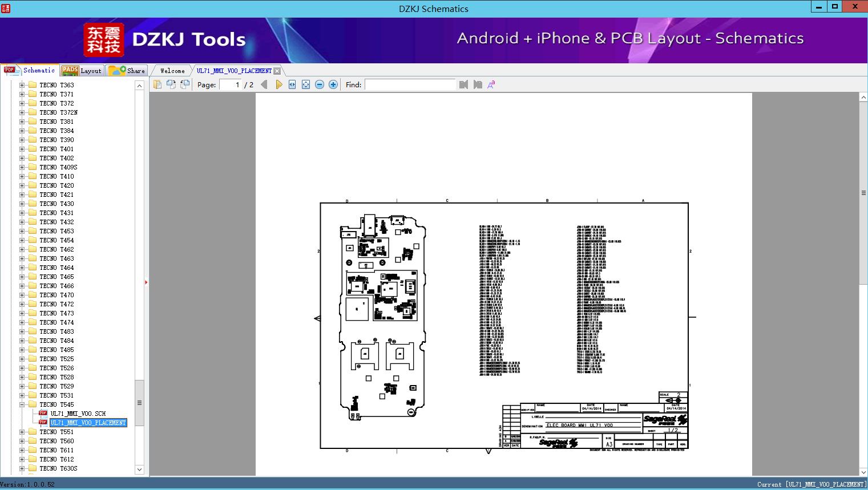Select the TECNO T560 folder

tap(56, 441)
